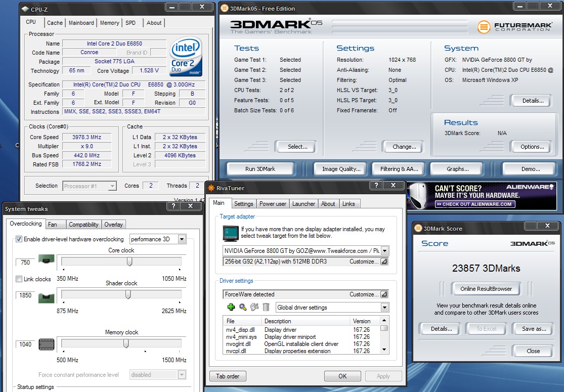
Task: Switch to the Mainboard tab in CPU-Z
Action: click(x=81, y=23)
